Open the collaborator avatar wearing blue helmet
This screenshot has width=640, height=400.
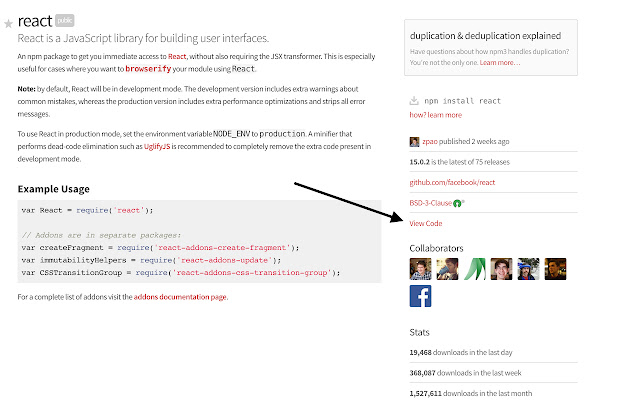pyautogui.click(x=528, y=269)
